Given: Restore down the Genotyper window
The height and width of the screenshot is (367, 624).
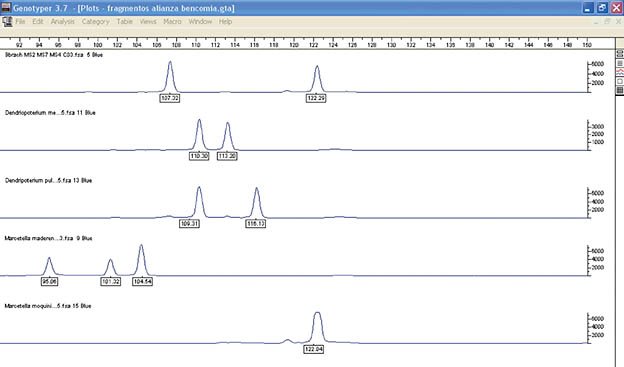Looking at the screenshot, I should pos(602,8).
